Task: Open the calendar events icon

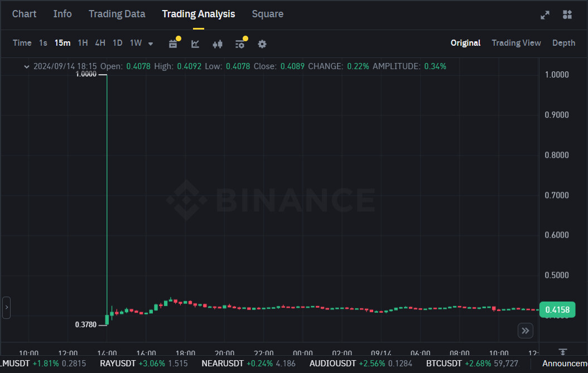Action: (x=173, y=44)
